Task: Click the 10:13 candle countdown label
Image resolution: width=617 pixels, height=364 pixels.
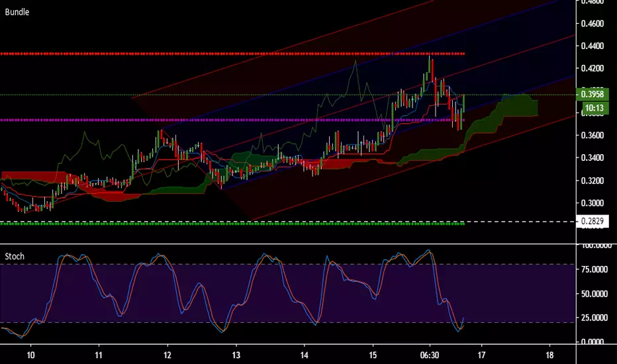Action: [x=594, y=109]
